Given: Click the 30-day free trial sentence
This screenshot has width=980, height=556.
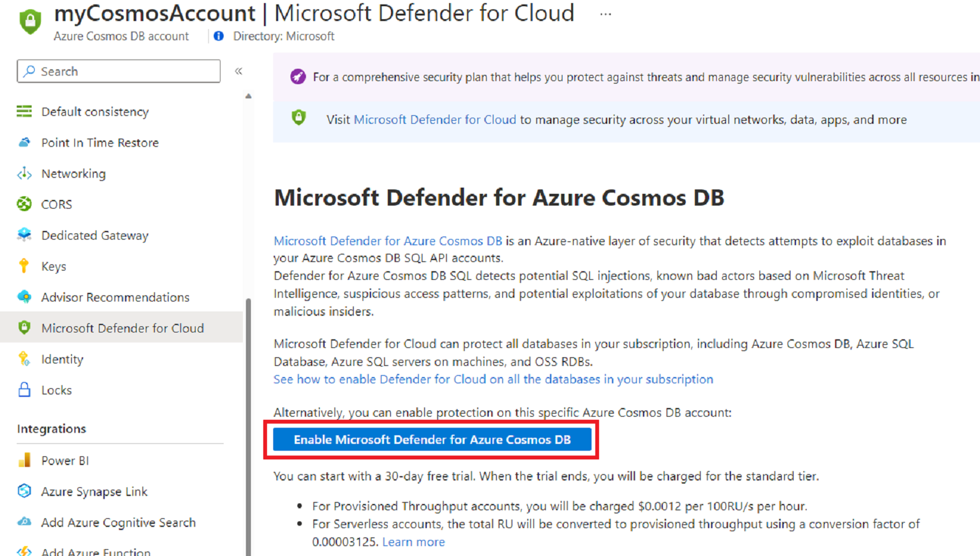Looking at the screenshot, I should 546,476.
